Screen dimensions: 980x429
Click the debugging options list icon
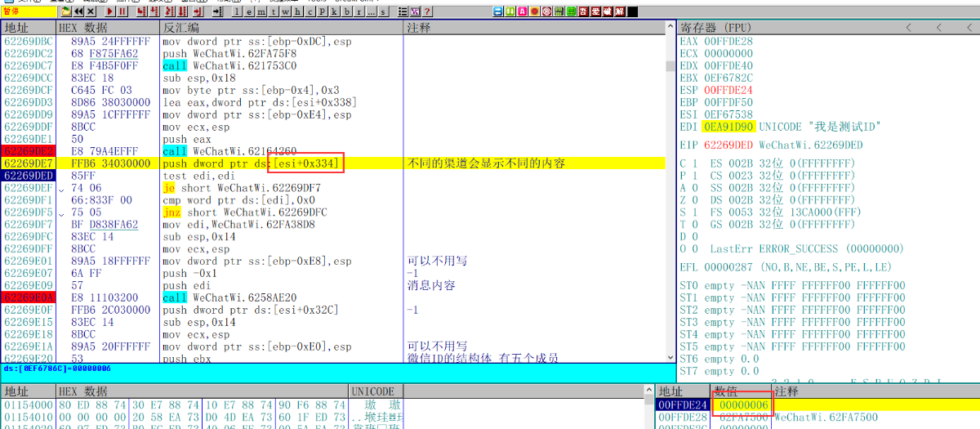[403, 11]
